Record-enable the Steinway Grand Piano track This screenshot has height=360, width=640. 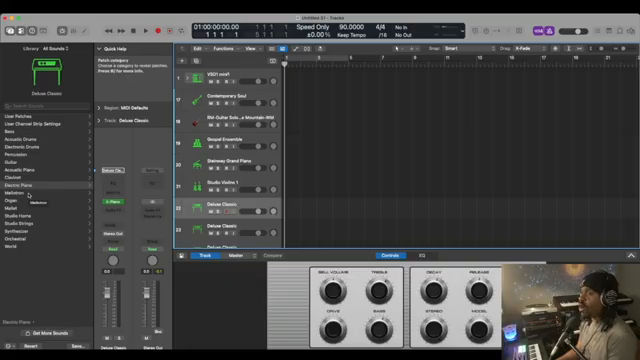click(227, 168)
